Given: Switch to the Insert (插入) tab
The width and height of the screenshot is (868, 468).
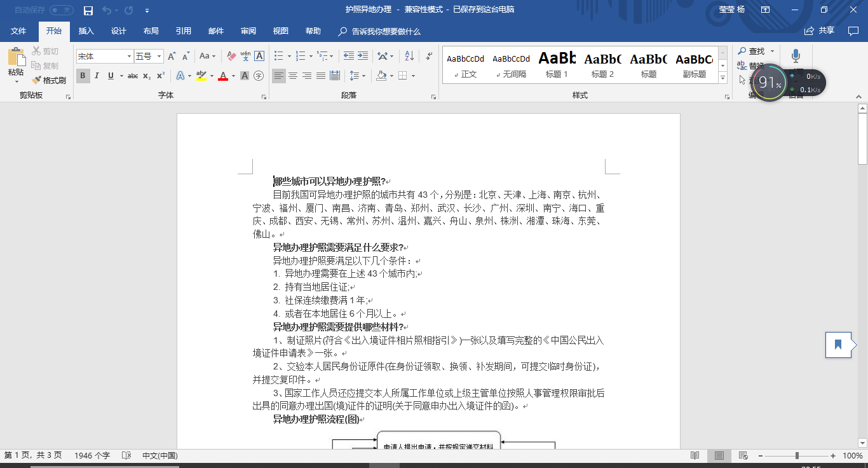Looking at the screenshot, I should pyautogui.click(x=86, y=31).
